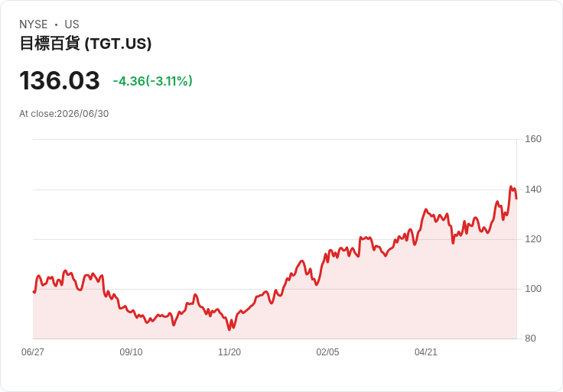The image size is (563, 392).
Task: Click the left starting point of the price line
Action: pos(34,292)
